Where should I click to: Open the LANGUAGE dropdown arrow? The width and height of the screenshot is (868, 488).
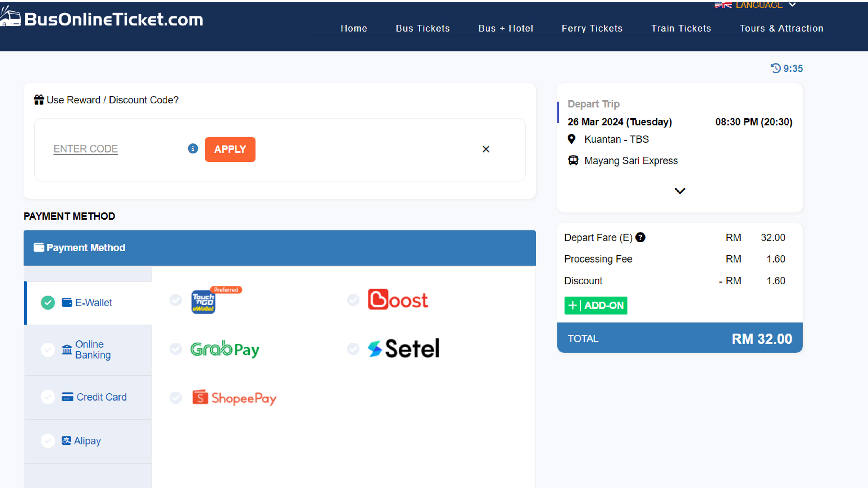[793, 5]
